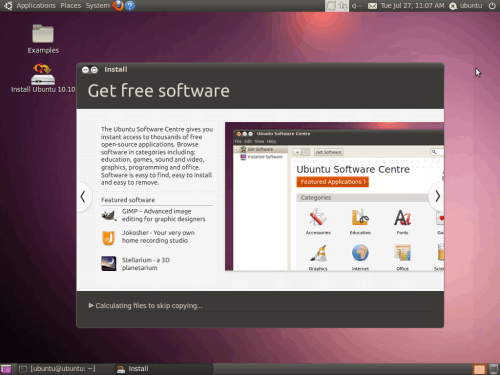Click the Internet globe category icon
Viewport: 500px width, 375px height.
(x=360, y=253)
